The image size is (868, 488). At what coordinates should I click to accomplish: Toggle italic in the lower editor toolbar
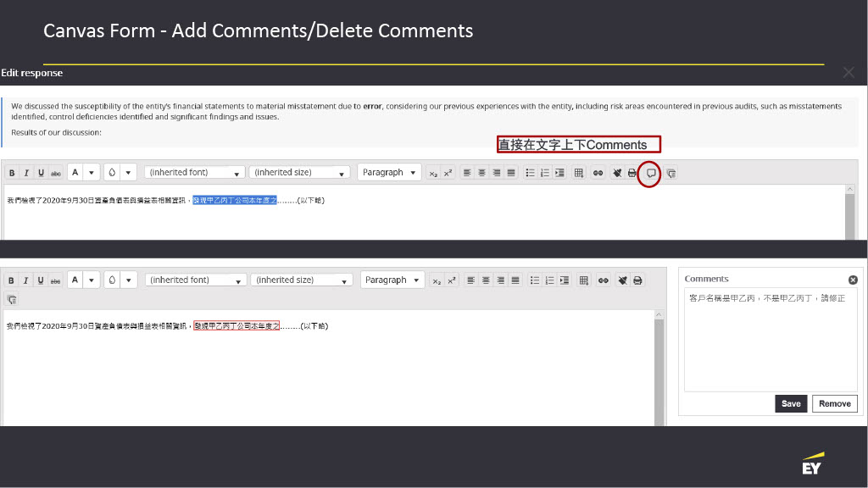pos(26,280)
